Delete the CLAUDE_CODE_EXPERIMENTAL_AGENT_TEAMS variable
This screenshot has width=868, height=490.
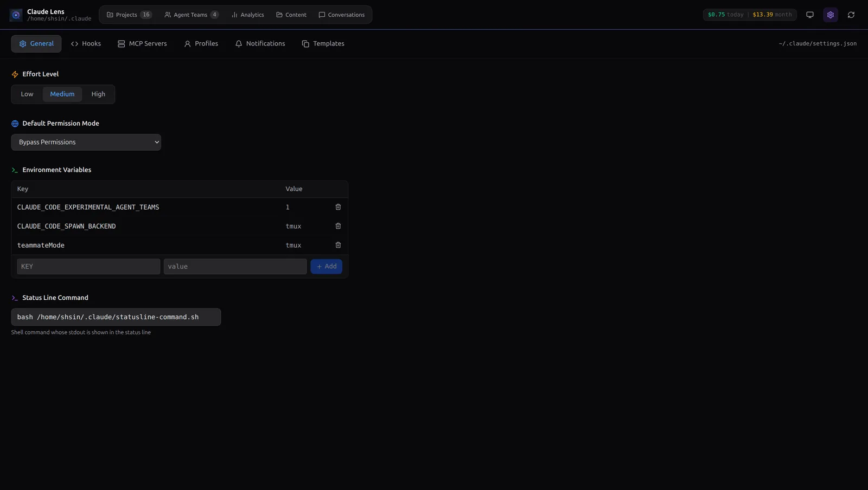(338, 207)
